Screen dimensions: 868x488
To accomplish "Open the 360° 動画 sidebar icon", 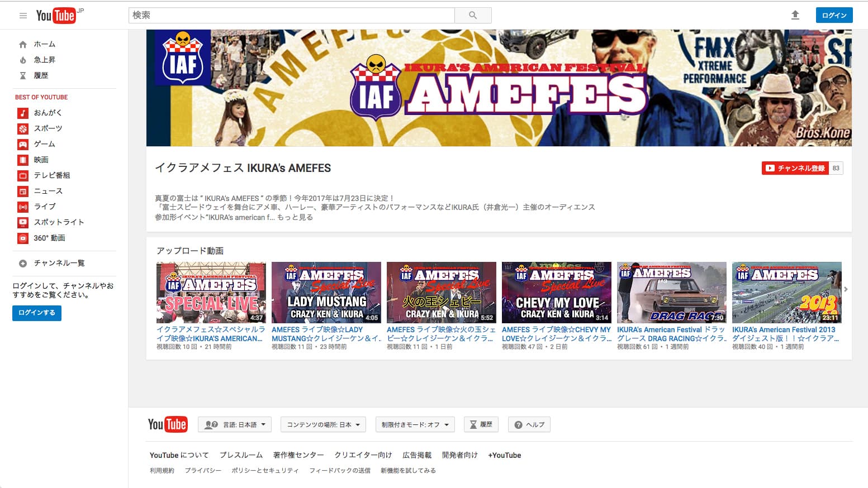I will 23,238.
